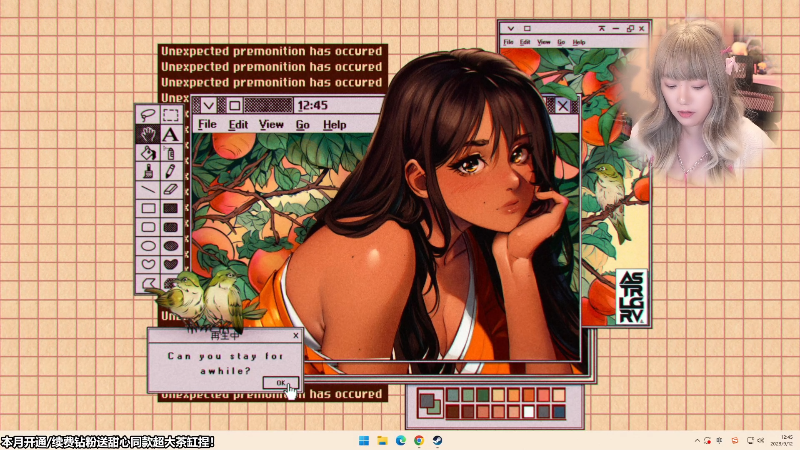The height and width of the screenshot is (450, 800).
Task: Open the Help menu in the back window
Action: [x=579, y=42]
